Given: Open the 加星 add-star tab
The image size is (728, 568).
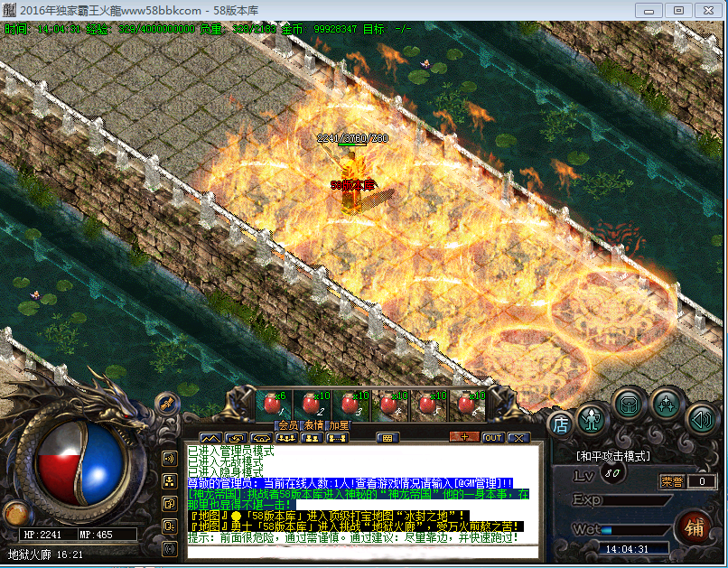Looking at the screenshot, I should pos(339,425).
